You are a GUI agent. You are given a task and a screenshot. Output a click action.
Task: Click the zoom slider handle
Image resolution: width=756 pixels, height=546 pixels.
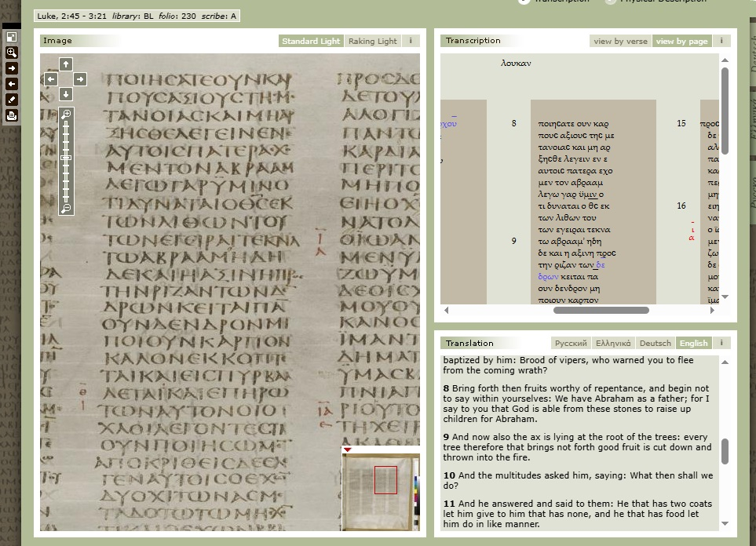66,158
